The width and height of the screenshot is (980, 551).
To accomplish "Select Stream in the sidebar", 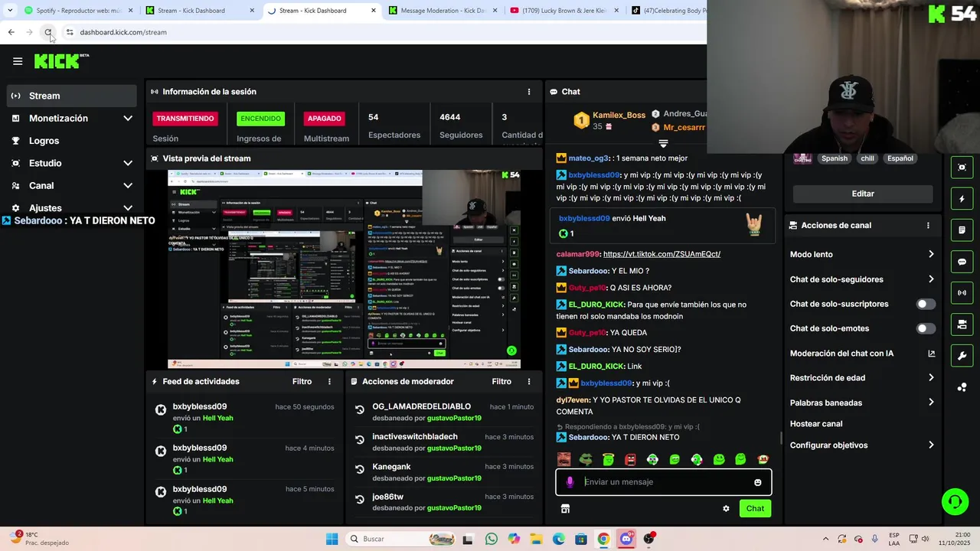I will click(72, 96).
